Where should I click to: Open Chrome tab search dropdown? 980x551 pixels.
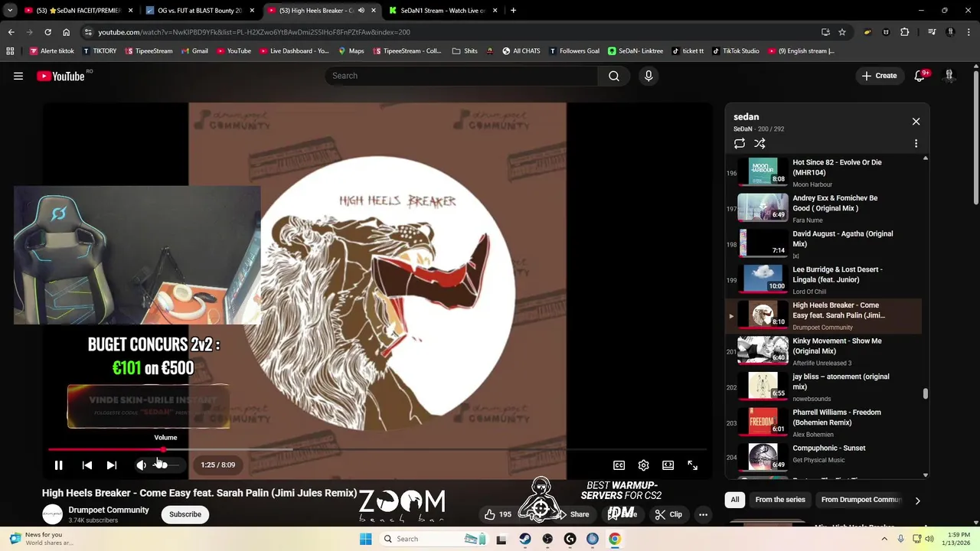click(10, 11)
